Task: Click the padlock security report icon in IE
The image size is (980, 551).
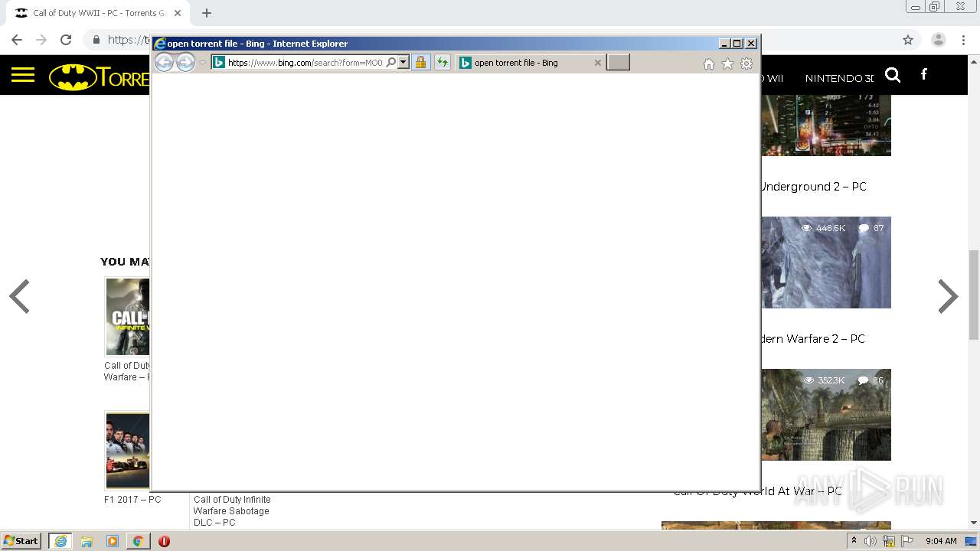Action: [420, 63]
